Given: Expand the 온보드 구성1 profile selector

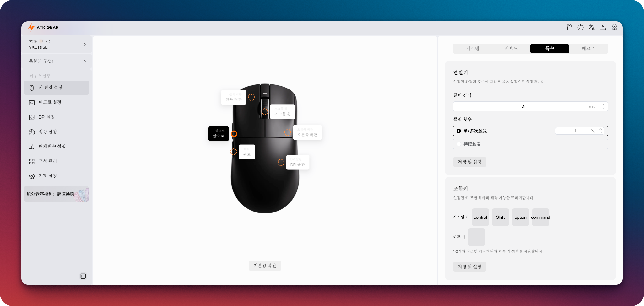Looking at the screenshot, I should click(x=57, y=61).
